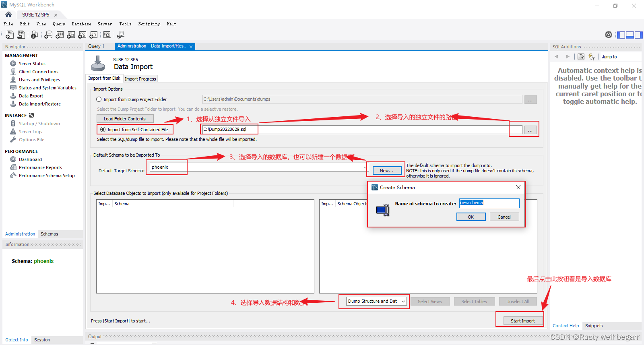Viewport: 644px width, 345px height.
Task: Click the Performance Schema Setup icon
Action: pos(13,176)
